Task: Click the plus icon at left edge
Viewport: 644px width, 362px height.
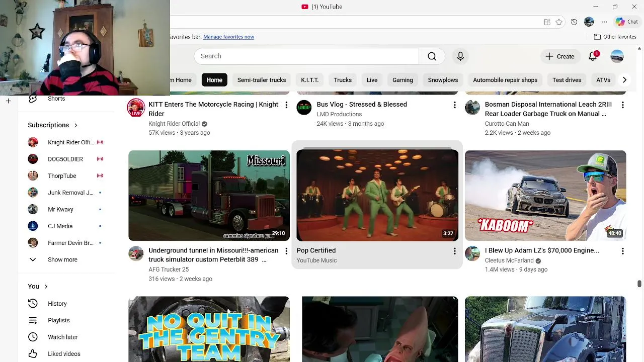Action: 8,101
